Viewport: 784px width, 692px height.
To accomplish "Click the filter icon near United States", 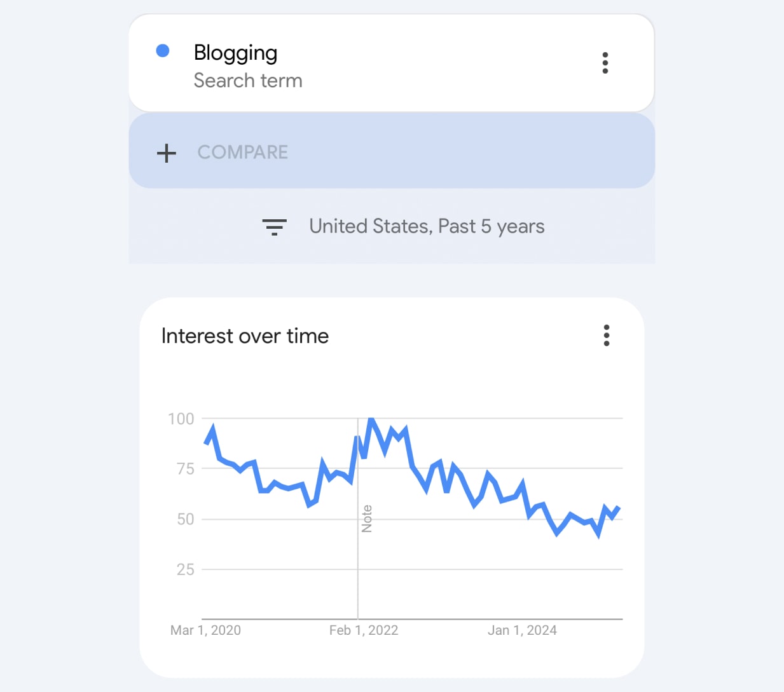I will coord(275,227).
